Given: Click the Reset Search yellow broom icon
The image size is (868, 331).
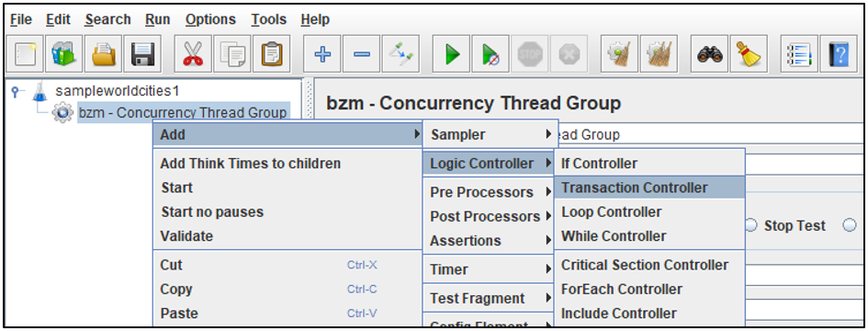Looking at the screenshot, I should 749,54.
